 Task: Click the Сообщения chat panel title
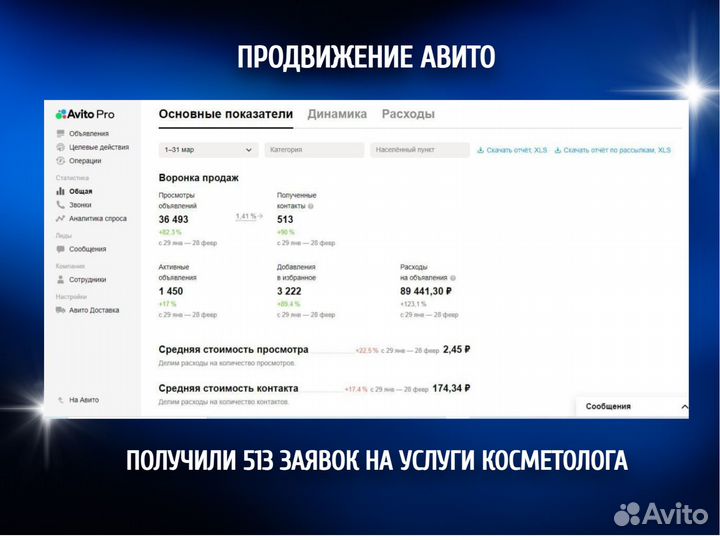point(608,406)
